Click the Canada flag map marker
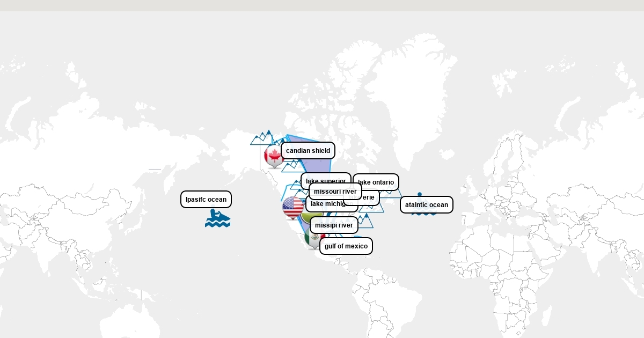The height and width of the screenshot is (338, 644). coord(274,156)
